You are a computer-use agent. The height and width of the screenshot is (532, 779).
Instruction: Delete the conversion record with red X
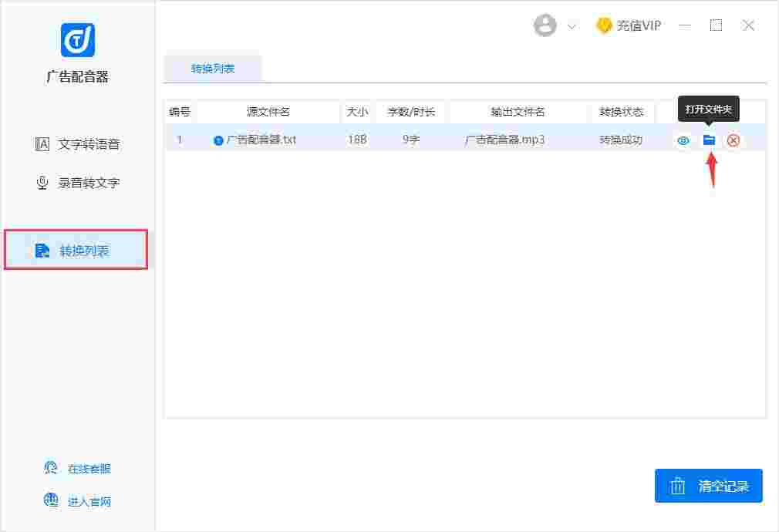(x=734, y=140)
